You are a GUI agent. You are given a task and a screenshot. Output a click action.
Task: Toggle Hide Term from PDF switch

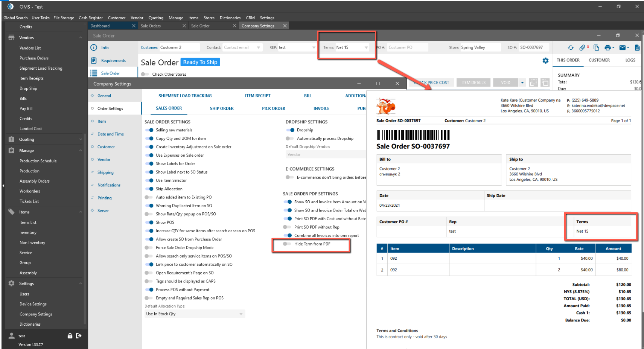287,244
